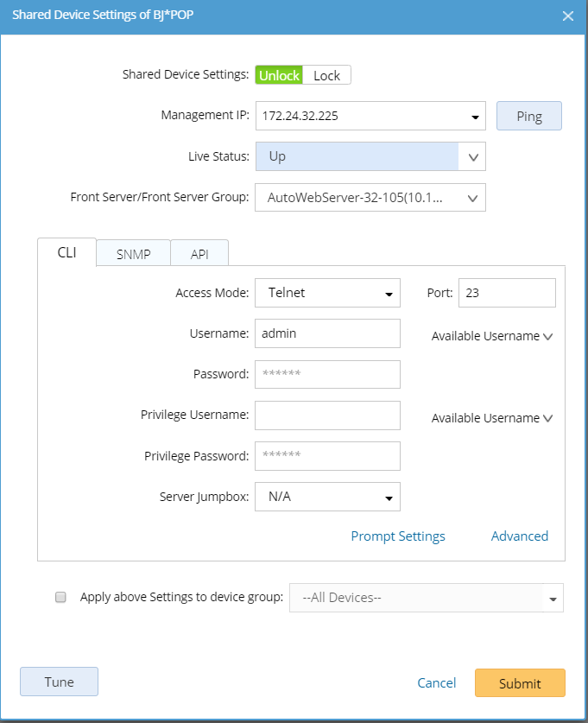588x723 pixels.
Task: Open the Front Server Group dropdown
Action: coord(472,198)
